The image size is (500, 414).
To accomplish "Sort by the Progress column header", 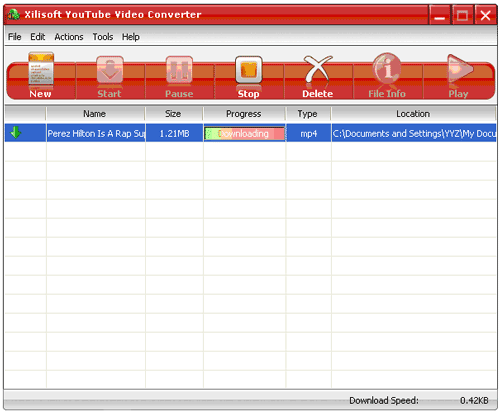I will pos(244,114).
